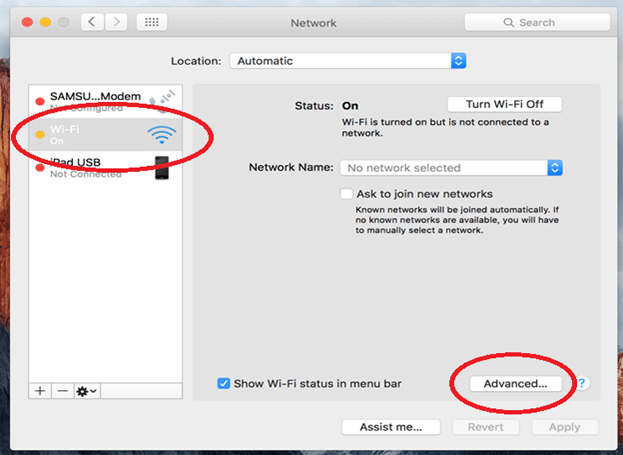623x455 pixels.
Task: Enable Ask to join new networks
Action: pos(346,194)
